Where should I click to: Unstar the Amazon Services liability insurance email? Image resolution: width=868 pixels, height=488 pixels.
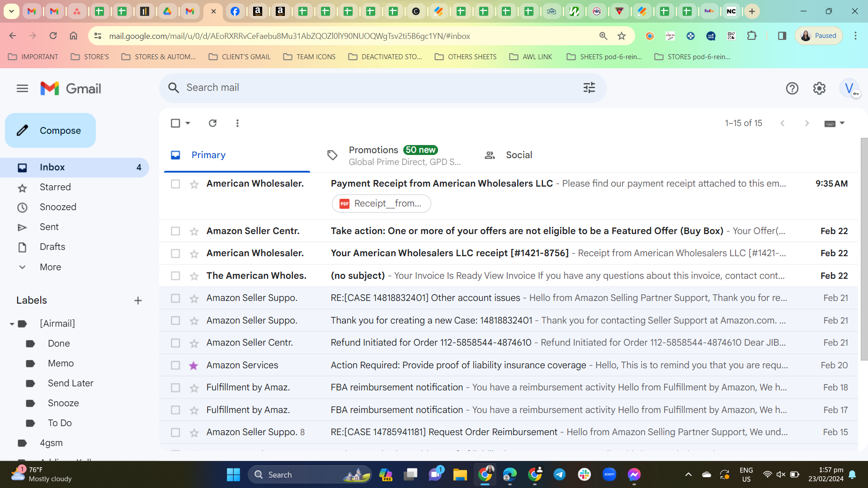[194, 366]
